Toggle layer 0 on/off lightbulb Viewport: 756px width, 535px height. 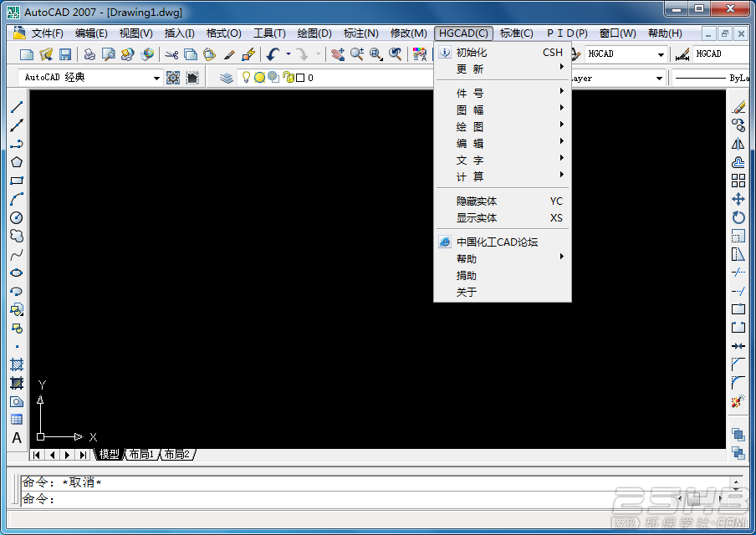pyautogui.click(x=246, y=77)
